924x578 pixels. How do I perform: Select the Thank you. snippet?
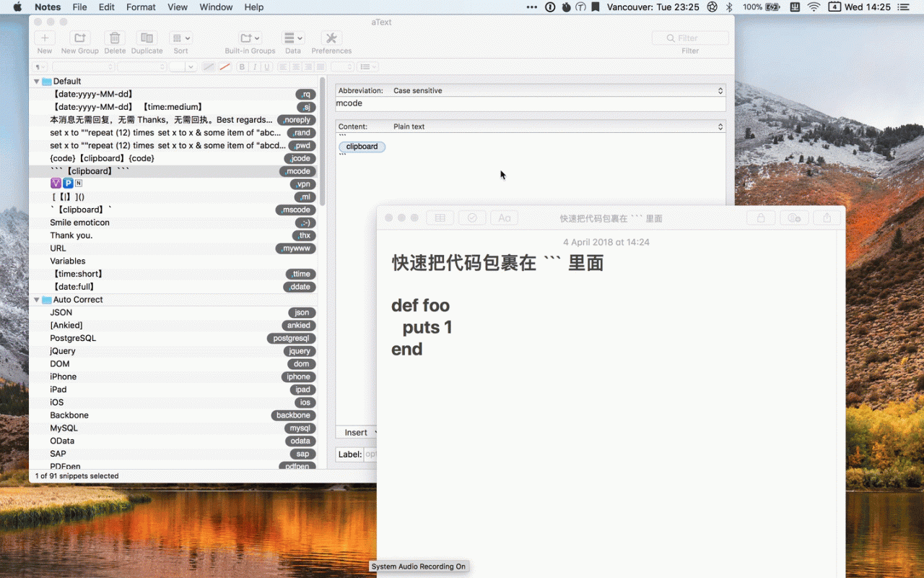173,236
